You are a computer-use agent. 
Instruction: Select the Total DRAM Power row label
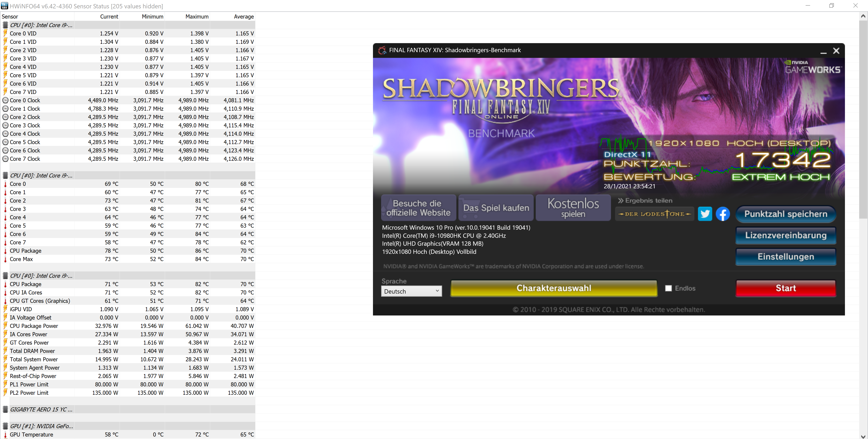point(32,351)
